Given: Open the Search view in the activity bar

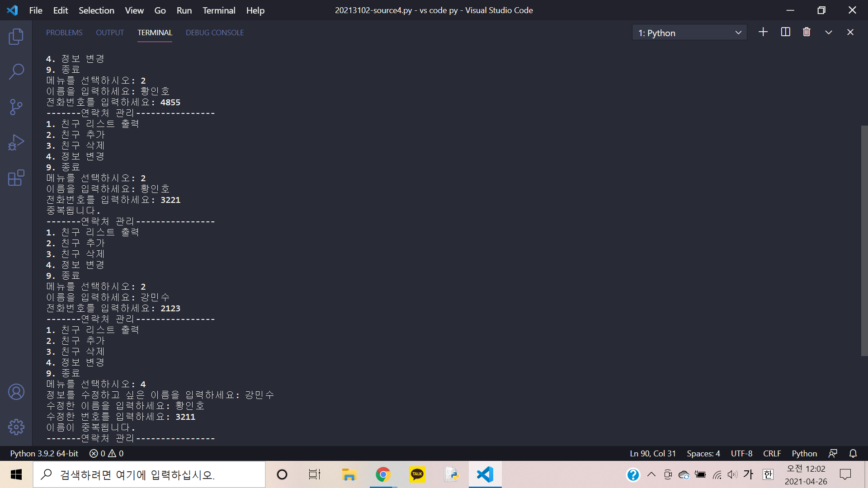Looking at the screenshot, I should coord(16,71).
